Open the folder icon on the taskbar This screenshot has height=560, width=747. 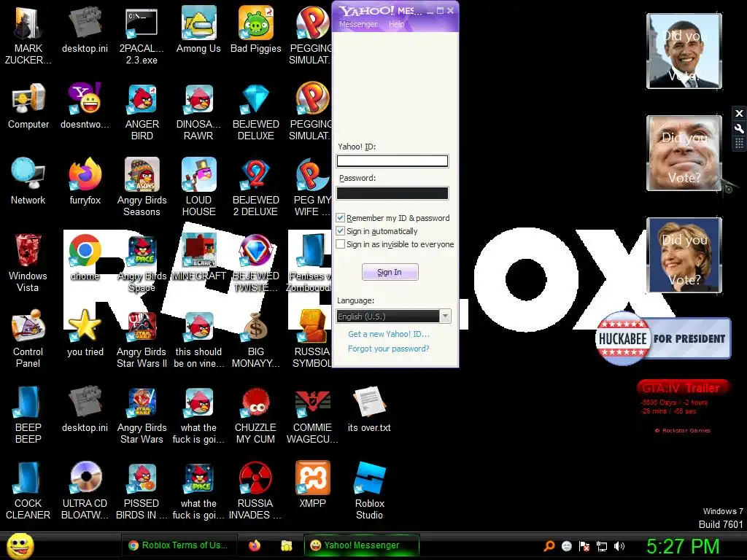286,545
